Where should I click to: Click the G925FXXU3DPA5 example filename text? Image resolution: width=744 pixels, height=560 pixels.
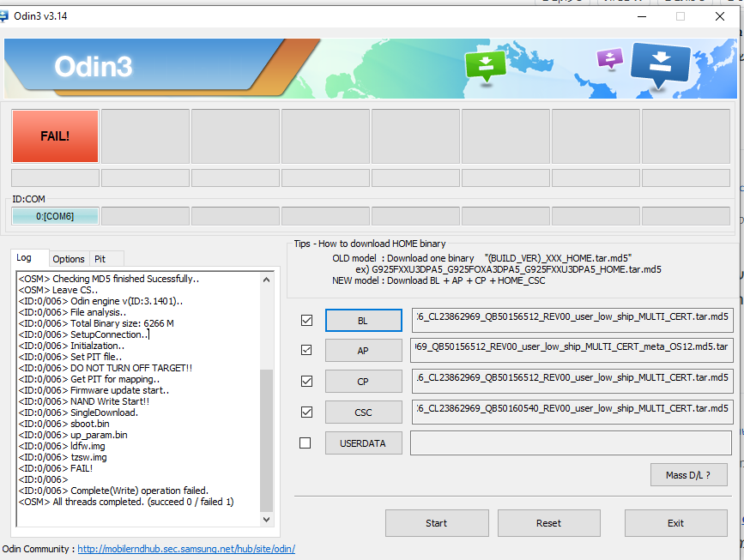517,269
